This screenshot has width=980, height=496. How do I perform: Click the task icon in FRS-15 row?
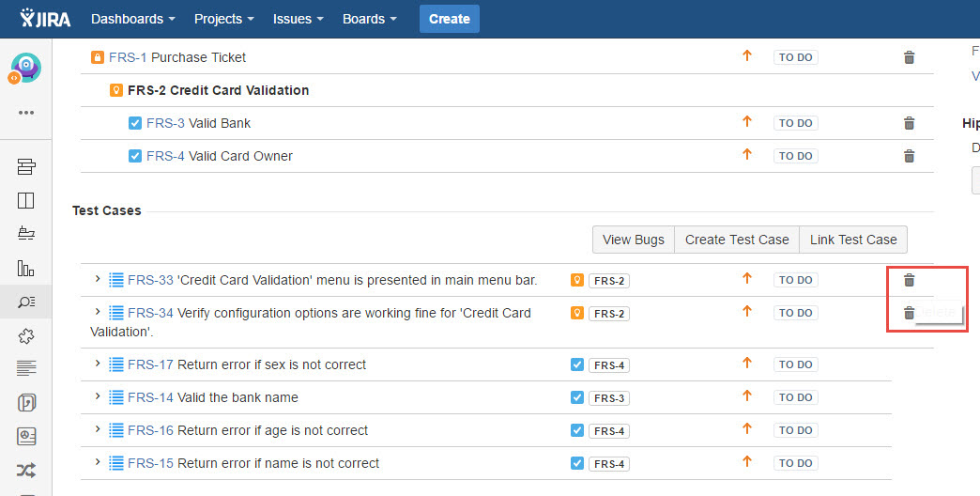577,463
